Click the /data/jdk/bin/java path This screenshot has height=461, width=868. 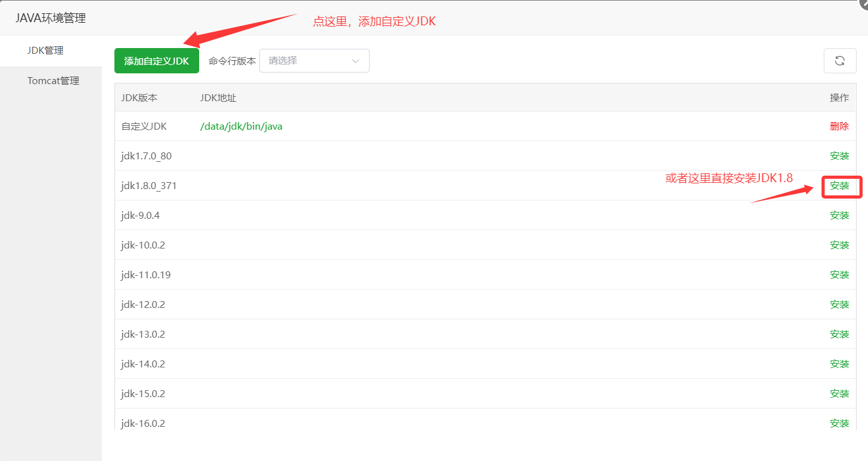(x=241, y=126)
